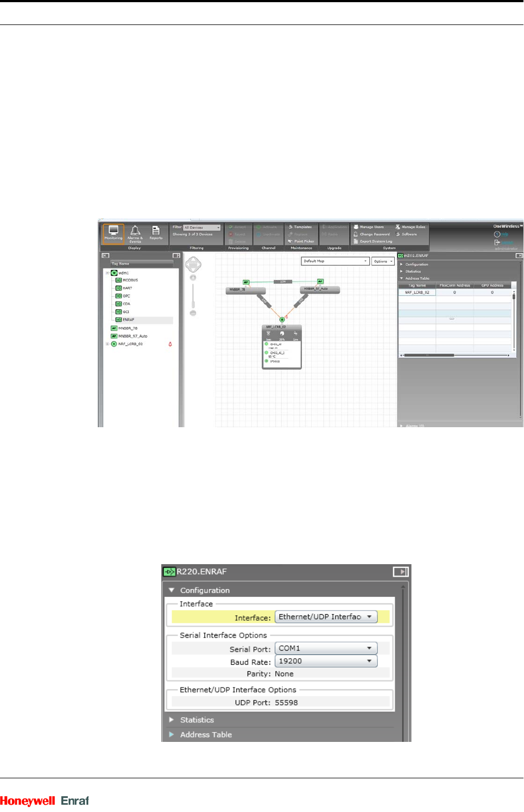
Task: Select OPC in the device tree
Action: pyautogui.click(x=123, y=296)
